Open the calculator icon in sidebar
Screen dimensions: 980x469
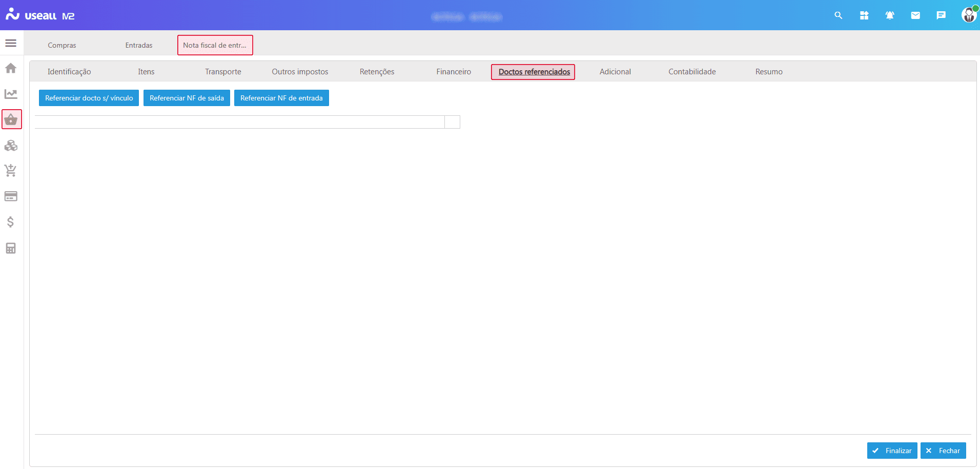(11, 248)
